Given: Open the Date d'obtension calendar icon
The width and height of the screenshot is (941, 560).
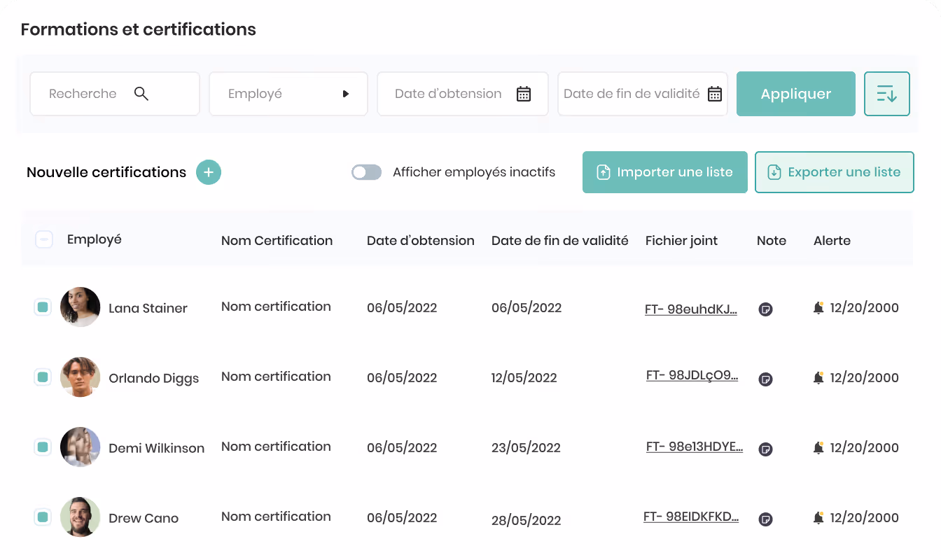Looking at the screenshot, I should (524, 94).
